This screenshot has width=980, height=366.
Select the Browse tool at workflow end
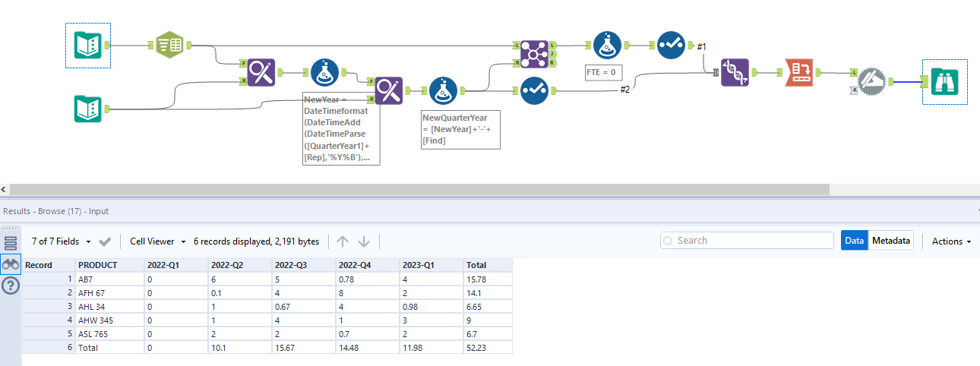pos(945,81)
